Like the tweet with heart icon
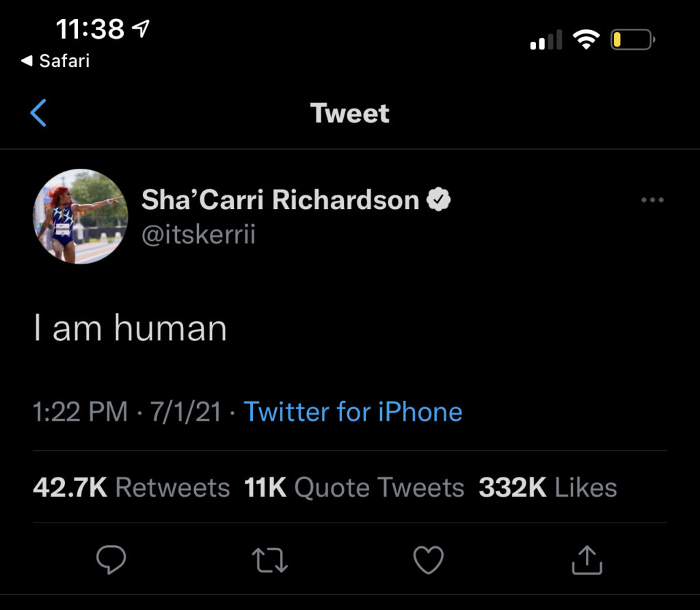The width and height of the screenshot is (700, 610). point(429,559)
